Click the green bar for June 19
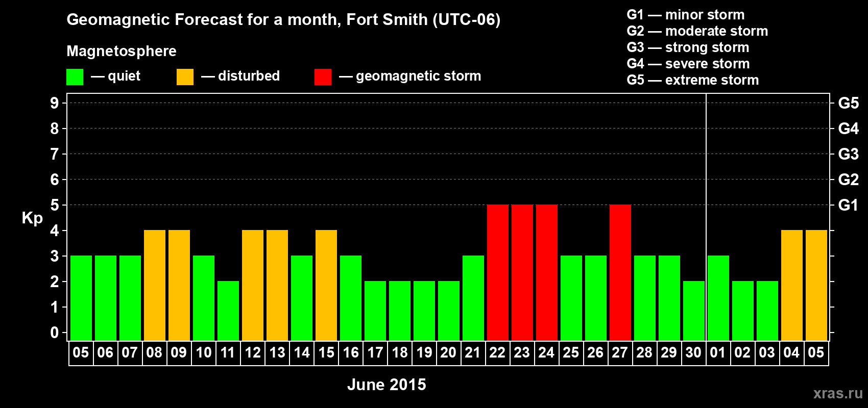Screen dimensions: 868x408 (x=424, y=311)
